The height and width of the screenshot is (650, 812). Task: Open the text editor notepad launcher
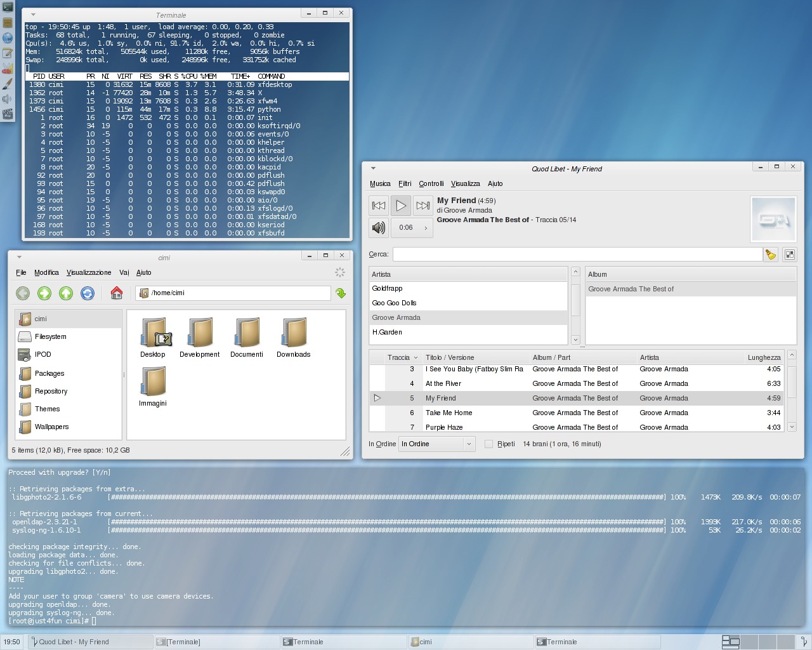tap(8, 53)
